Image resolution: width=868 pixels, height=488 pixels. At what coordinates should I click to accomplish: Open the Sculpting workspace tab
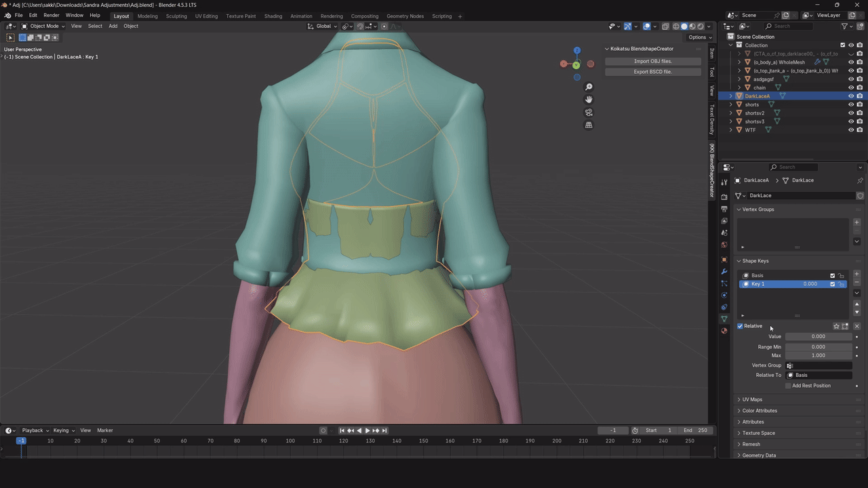[x=176, y=16]
